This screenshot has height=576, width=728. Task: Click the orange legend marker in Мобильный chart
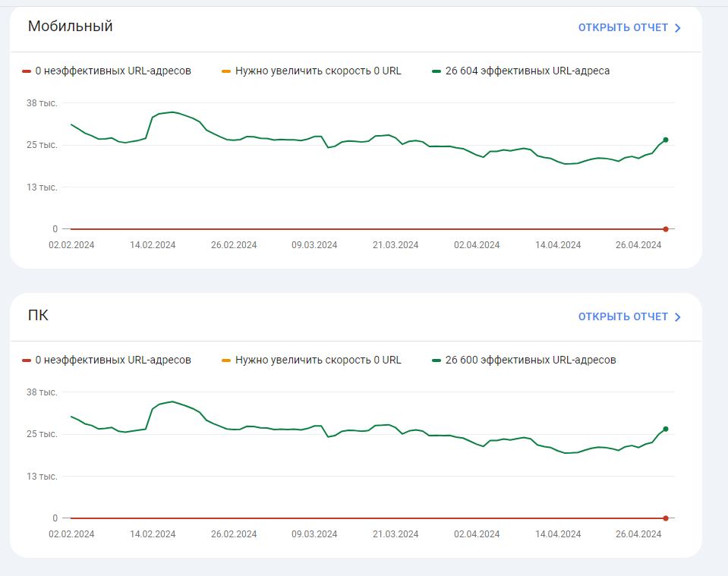(226, 71)
